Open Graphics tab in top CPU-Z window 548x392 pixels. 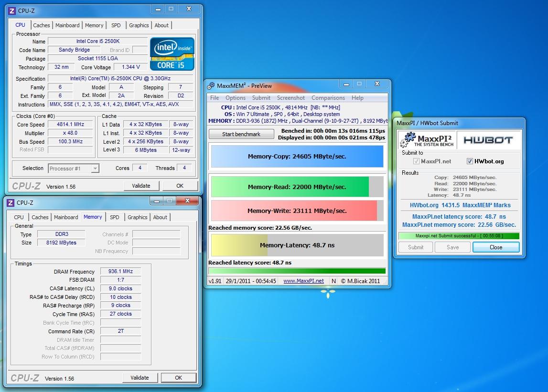click(139, 25)
